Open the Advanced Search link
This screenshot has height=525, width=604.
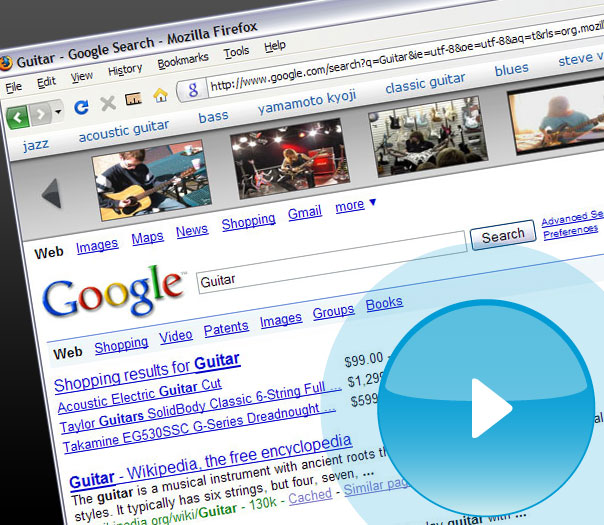click(572, 219)
